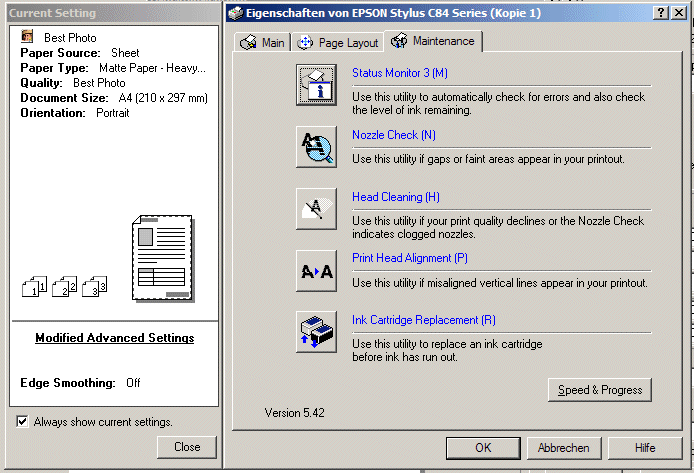Click collate pages icon numbered 3
This screenshot has width=694, height=473.
[95, 287]
